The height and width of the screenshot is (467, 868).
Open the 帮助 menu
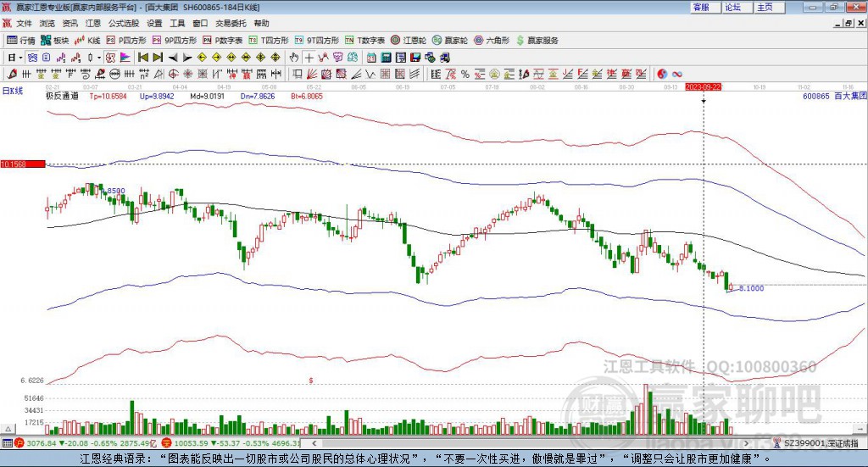pos(261,23)
